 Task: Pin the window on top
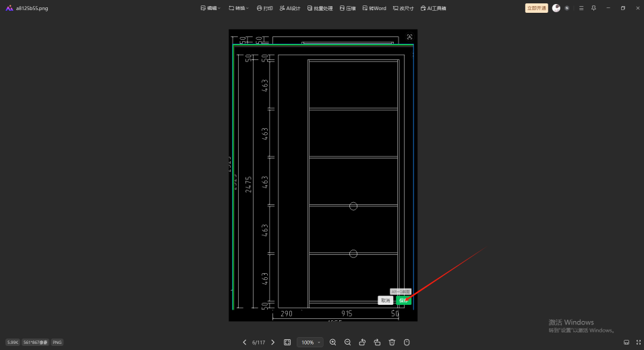click(x=593, y=8)
